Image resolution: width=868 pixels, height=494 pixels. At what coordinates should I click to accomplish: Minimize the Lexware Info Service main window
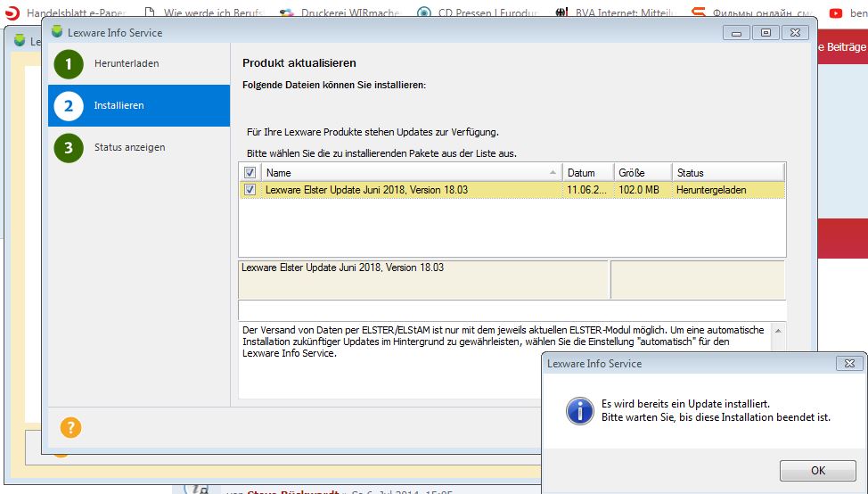(x=736, y=33)
